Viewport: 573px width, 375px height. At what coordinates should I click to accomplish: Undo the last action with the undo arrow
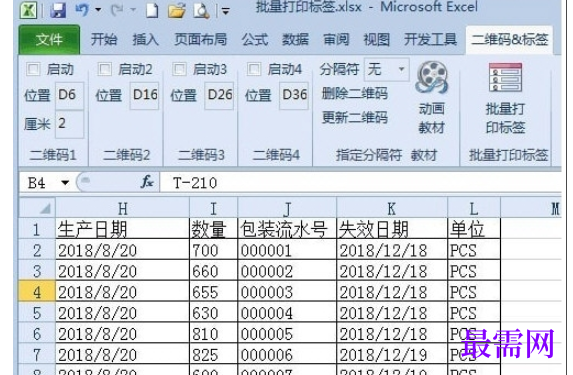82,10
